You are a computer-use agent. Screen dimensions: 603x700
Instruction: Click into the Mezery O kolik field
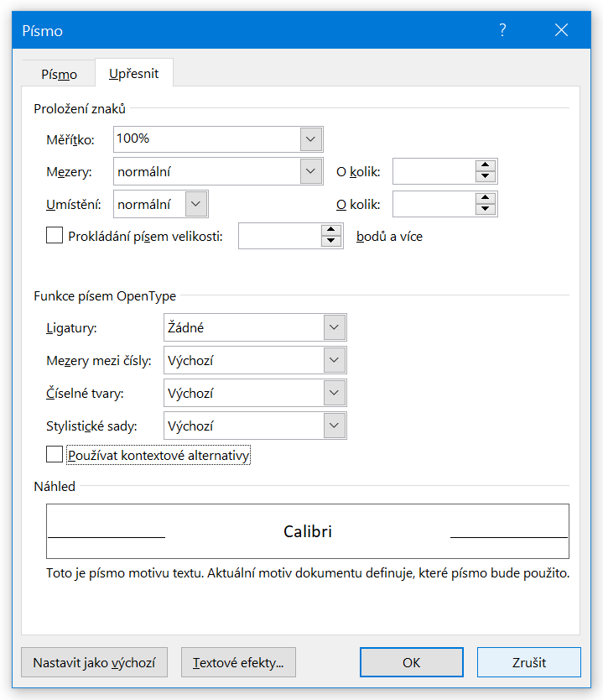point(433,171)
